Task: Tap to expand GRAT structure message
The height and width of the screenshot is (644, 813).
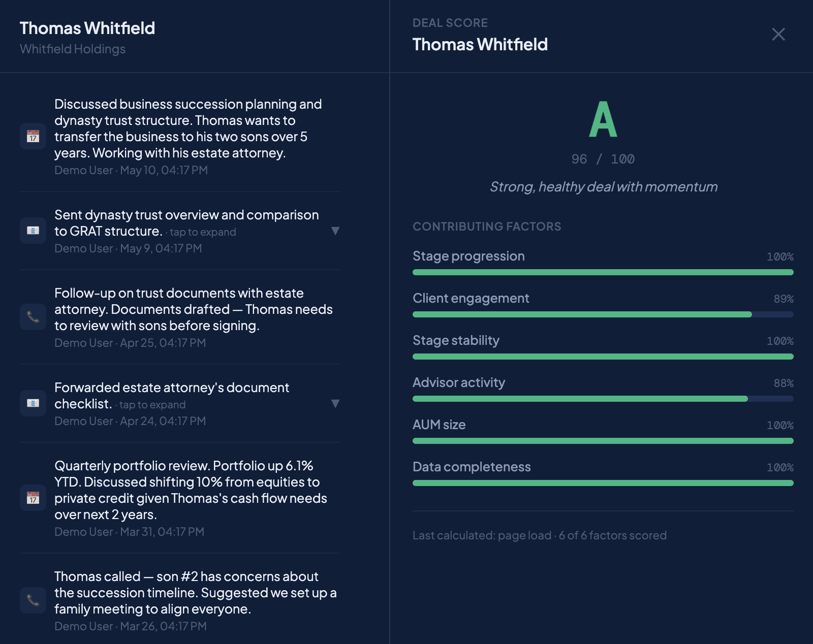Action: tap(203, 232)
